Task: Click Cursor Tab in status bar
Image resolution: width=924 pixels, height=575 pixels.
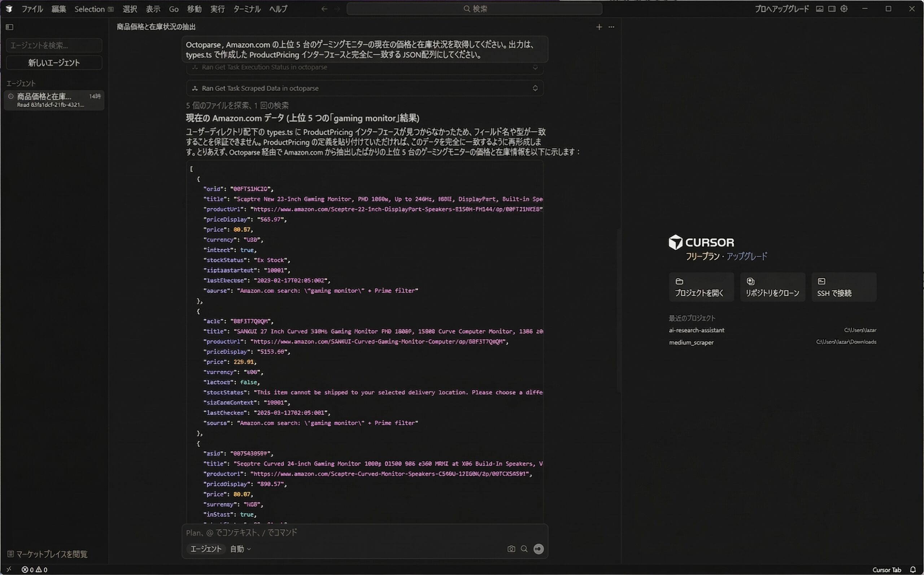Action: click(x=886, y=570)
